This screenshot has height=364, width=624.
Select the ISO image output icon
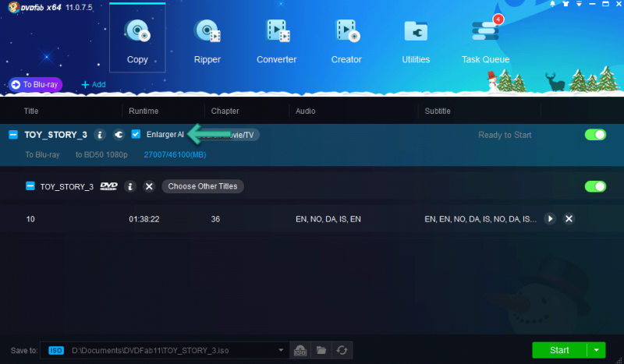click(x=300, y=351)
